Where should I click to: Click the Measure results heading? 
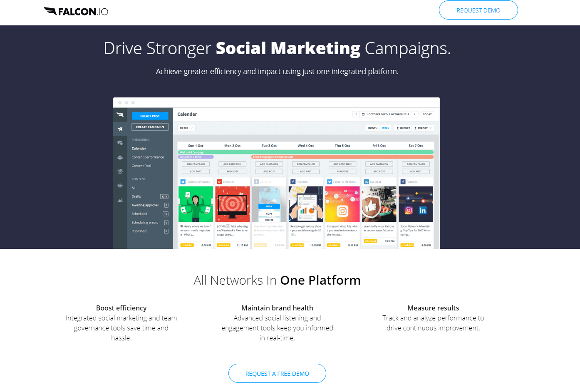click(x=433, y=308)
